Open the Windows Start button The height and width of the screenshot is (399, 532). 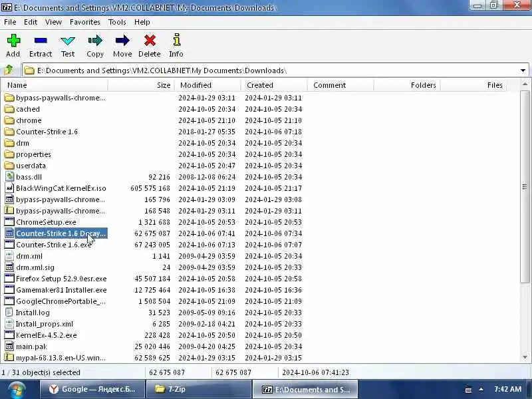click(x=17, y=390)
